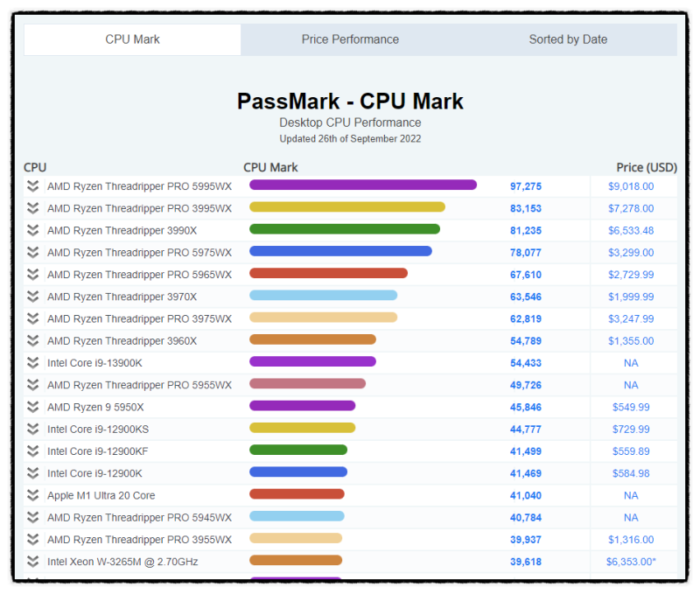Click the yellow bar for Threadripper PRO 3995WX
The height and width of the screenshot is (594, 700).
click(x=347, y=206)
